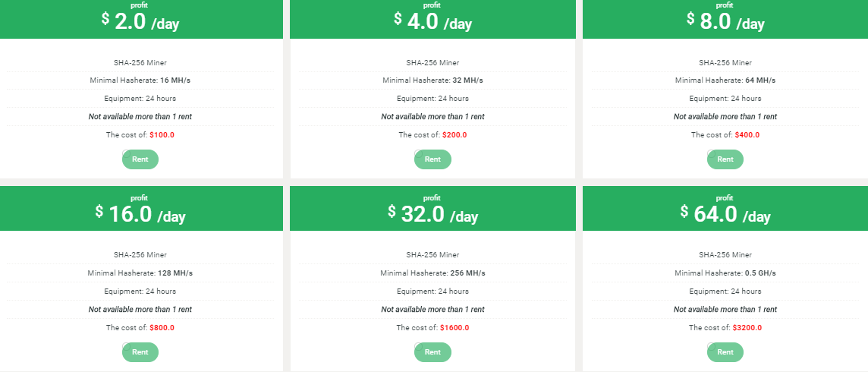Click the $ 4.0 /day profit banner
This screenshot has width=868, height=372.
(433, 21)
